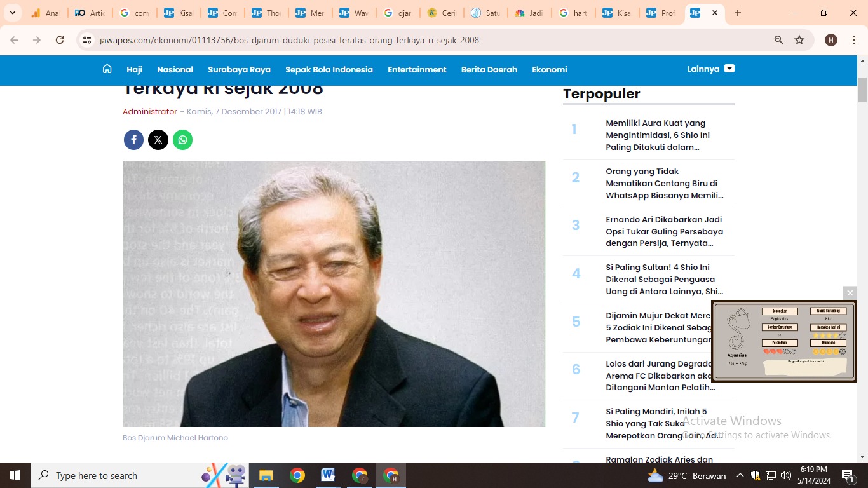This screenshot has width=868, height=488.
Task: Open popular article 'Dijamin Mujur Dekat Mereka'
Action: point(658,327)
